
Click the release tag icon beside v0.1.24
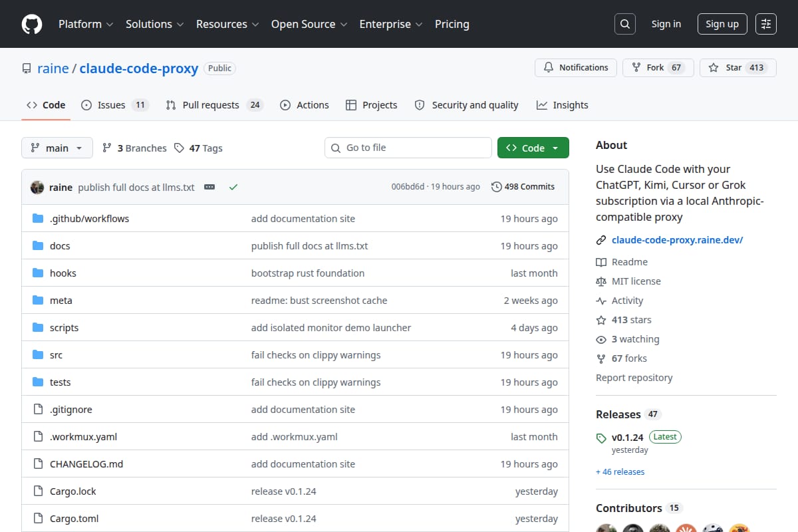(601, 438)
